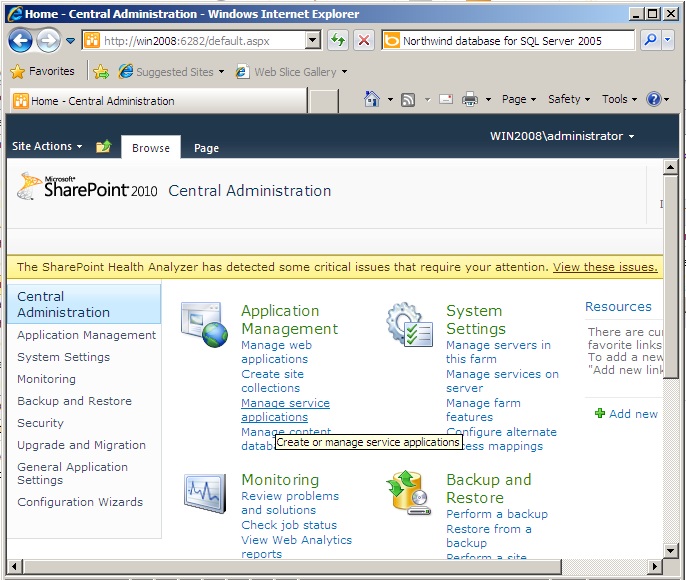Screen dimensions: 686x580
Task: Open the Perform a backup link
Action: pos(497,514)
